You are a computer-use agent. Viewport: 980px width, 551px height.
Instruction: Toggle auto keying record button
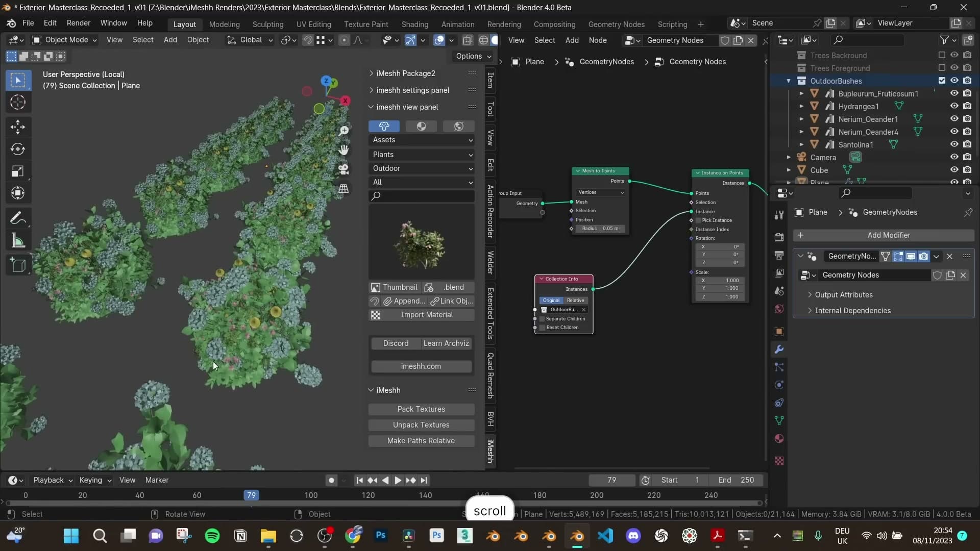pos(331,480)
